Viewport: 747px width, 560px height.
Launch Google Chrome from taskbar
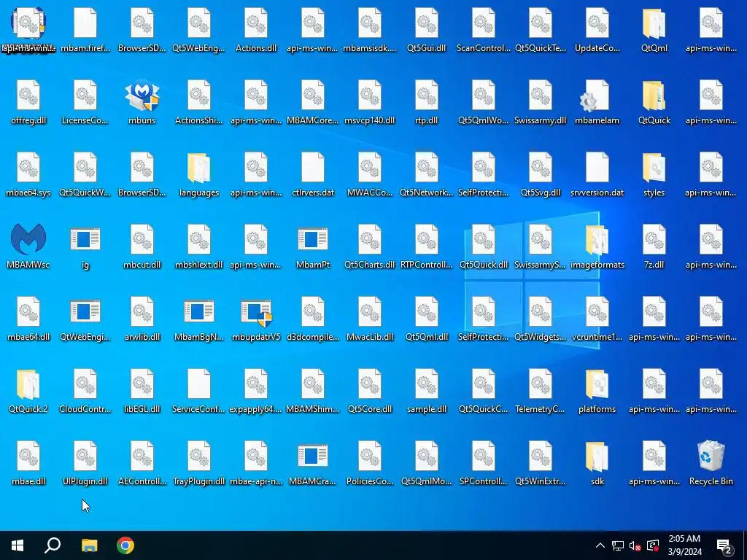coord(125,545)
